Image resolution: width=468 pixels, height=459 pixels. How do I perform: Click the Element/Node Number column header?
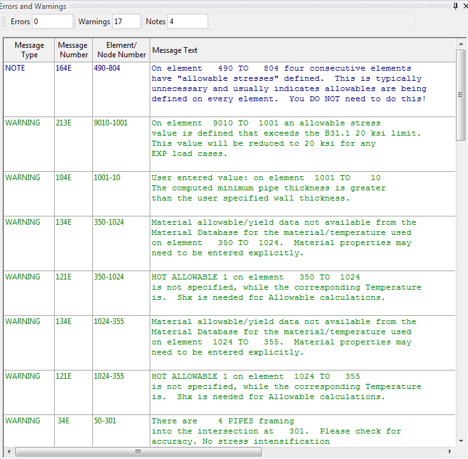(121, 50)
